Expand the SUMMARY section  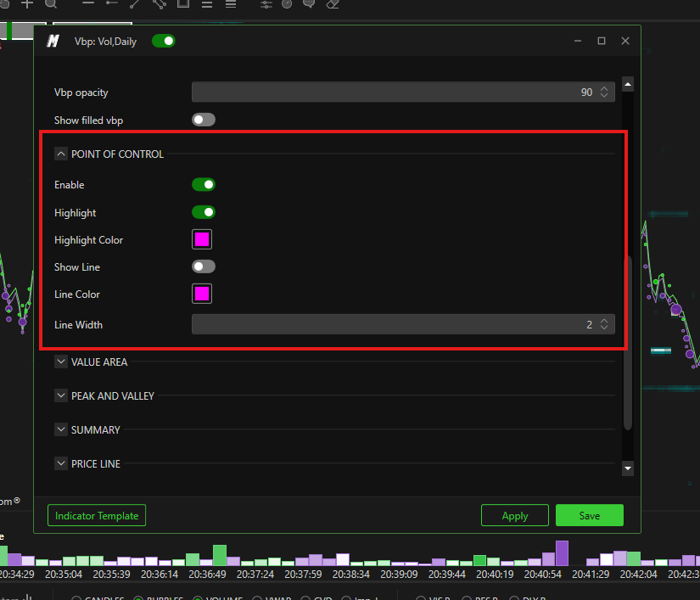click(x=61, y=429)
